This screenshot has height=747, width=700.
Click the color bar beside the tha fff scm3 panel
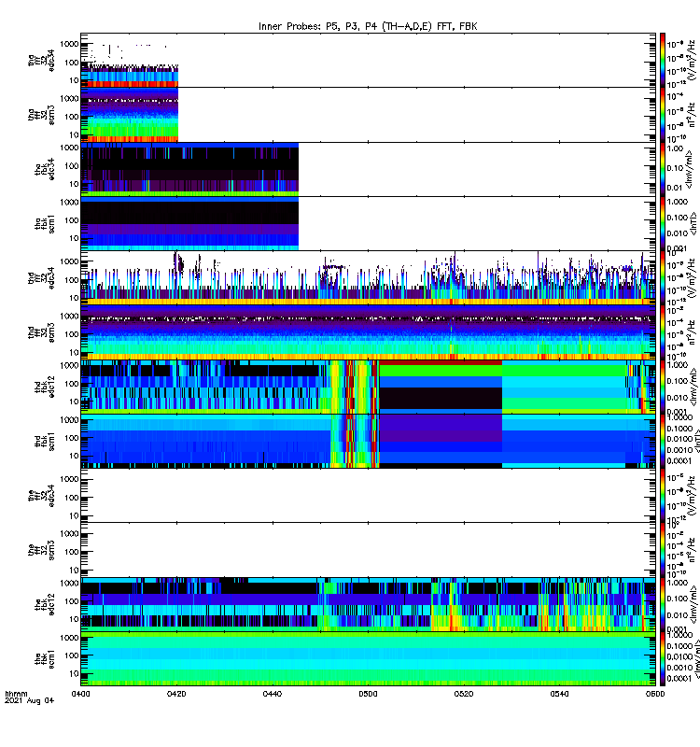tap(663, 115)
